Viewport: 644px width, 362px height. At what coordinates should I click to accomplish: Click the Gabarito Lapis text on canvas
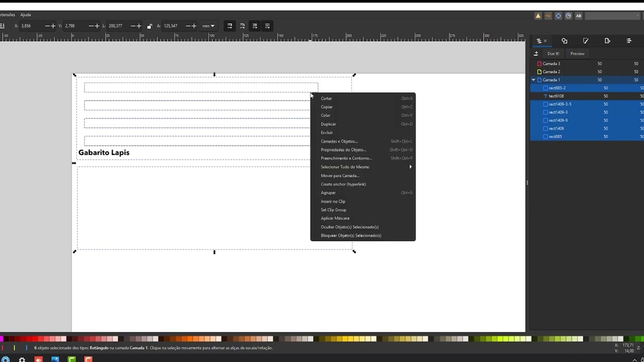tap(104, 153)
